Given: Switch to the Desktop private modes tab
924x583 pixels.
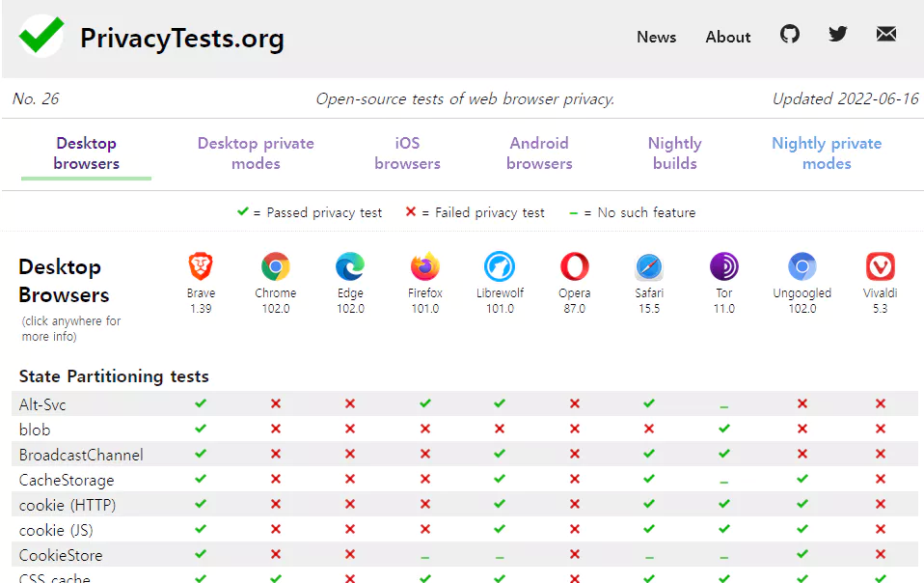Looking at the screenshot, I should (x=255, y=153).
